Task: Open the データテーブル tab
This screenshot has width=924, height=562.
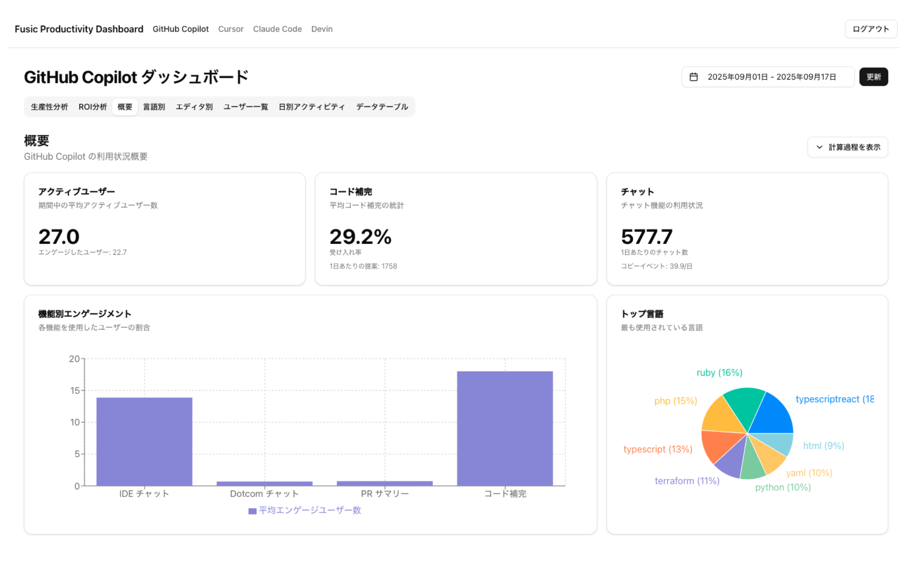Action: tap(382, 107)
